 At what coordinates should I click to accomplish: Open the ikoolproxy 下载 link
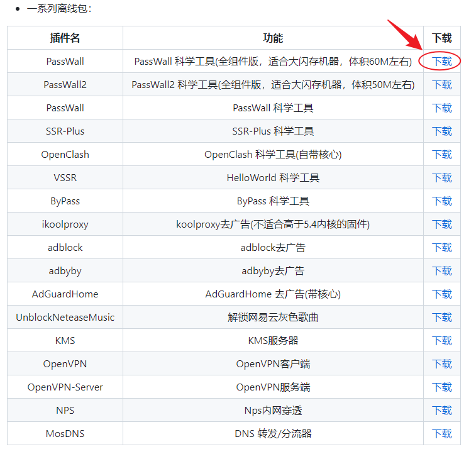pyautogui.click(x=441, y=224)
